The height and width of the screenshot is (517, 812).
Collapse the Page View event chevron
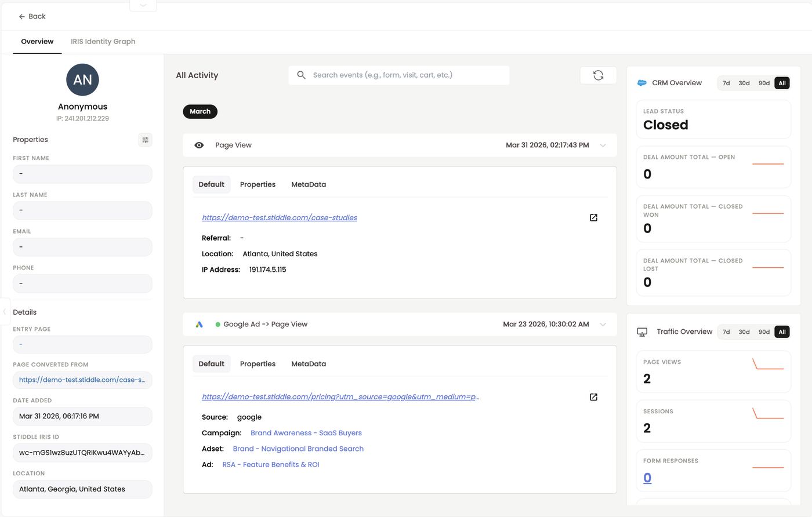[603, 145]
